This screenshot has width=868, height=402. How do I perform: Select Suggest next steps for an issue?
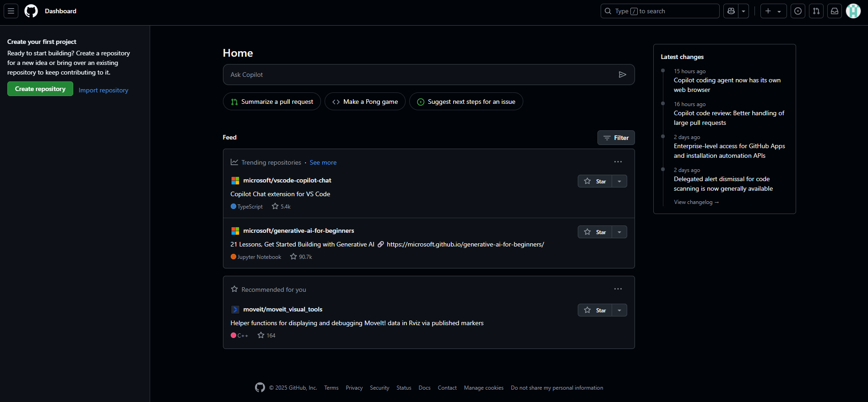tap(466, 102)
